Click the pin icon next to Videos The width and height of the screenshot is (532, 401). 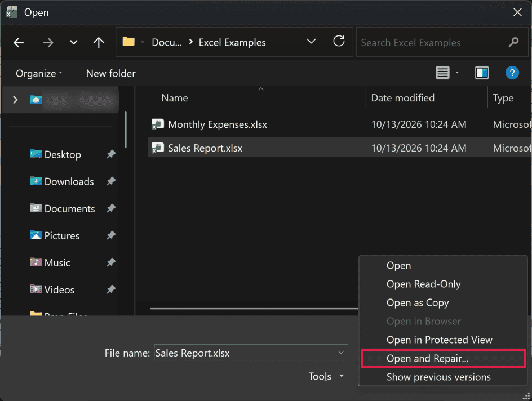pyautogui.click(x=111, y=289)
